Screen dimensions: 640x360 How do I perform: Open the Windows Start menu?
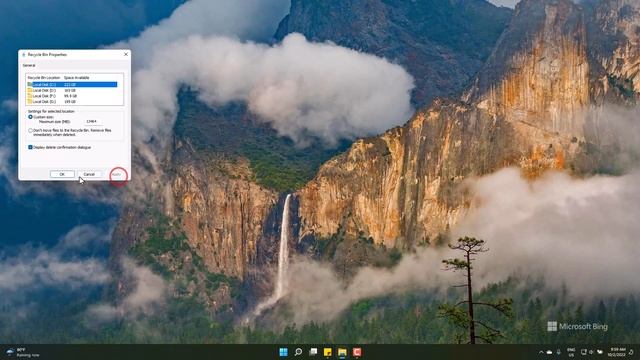[283, 352]
